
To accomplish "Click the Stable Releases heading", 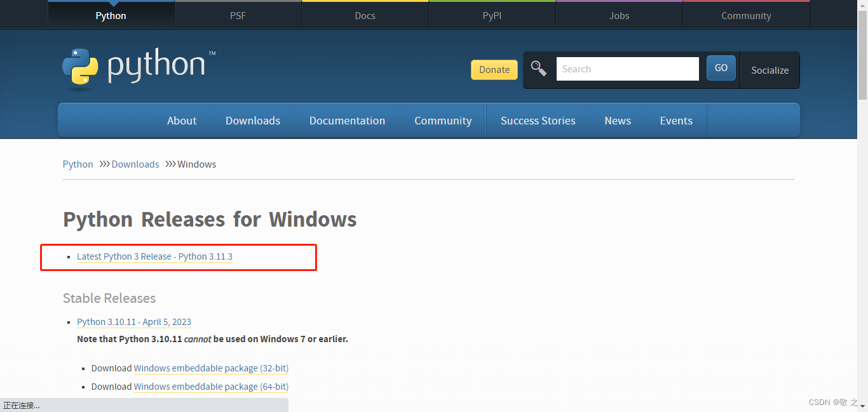I will point(109,298).
